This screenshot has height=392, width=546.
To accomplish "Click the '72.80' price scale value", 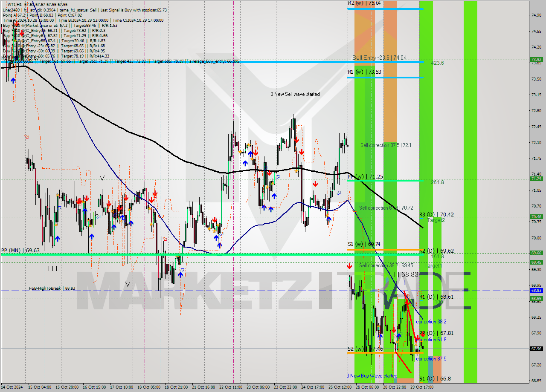I will (536, 110).
